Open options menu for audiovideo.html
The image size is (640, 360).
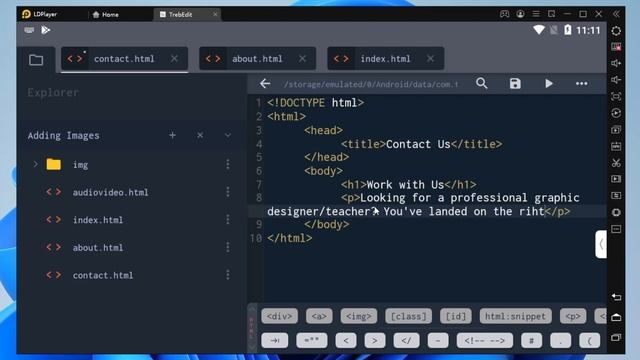228,192
